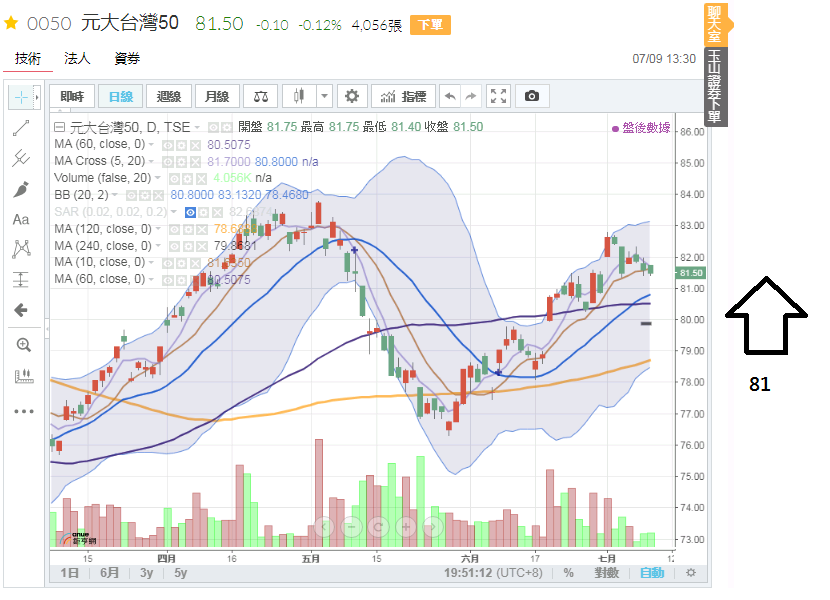Enable the 對數 logarithmic scale
The width and height of the screenshot is (830, 600).
tap(607, 573)
